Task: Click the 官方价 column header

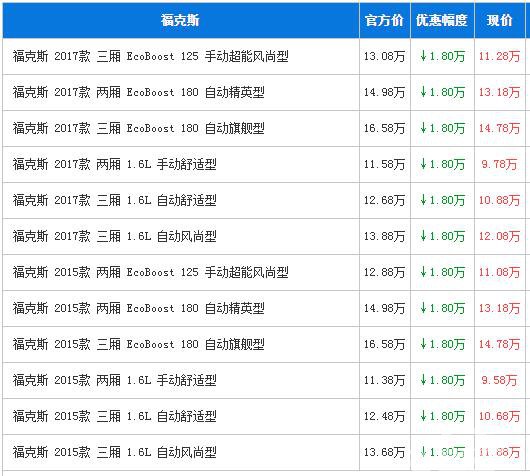Action: coord(384,20)
